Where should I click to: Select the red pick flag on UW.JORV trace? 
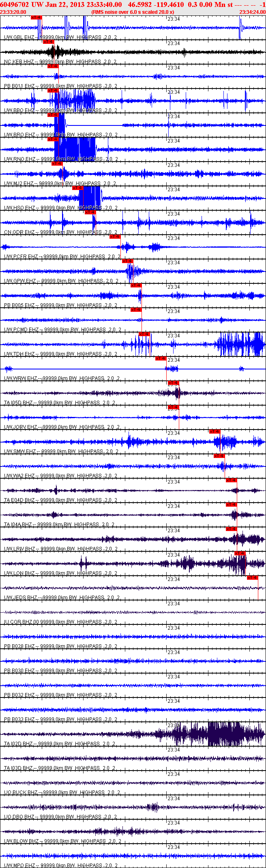(173, 407)
